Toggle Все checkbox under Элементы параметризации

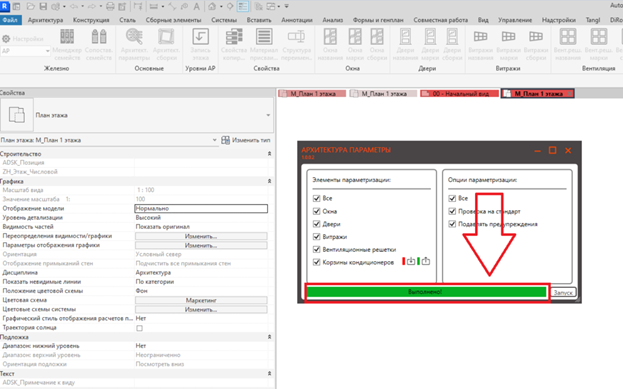(x=316, y=198)
